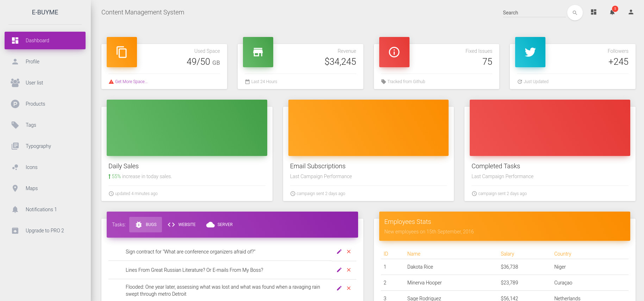Click the search magnifier button
The height and width of the screenshot is (301, 644).
point(575,13)
